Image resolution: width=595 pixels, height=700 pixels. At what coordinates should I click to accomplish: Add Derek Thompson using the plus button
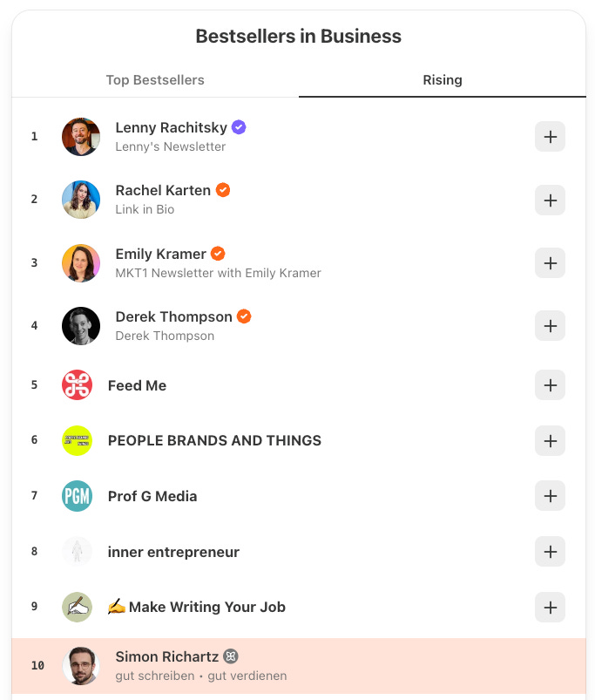550,326
